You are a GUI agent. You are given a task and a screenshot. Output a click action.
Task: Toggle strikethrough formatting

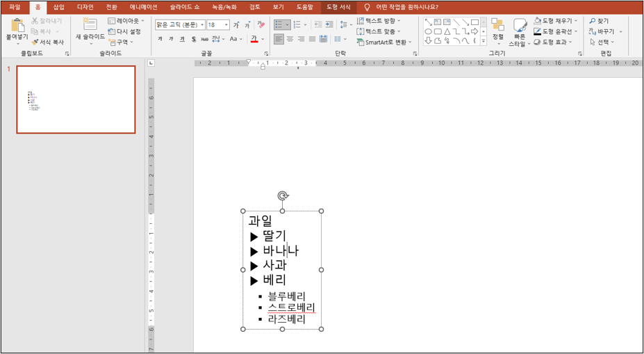coord(204,39)
